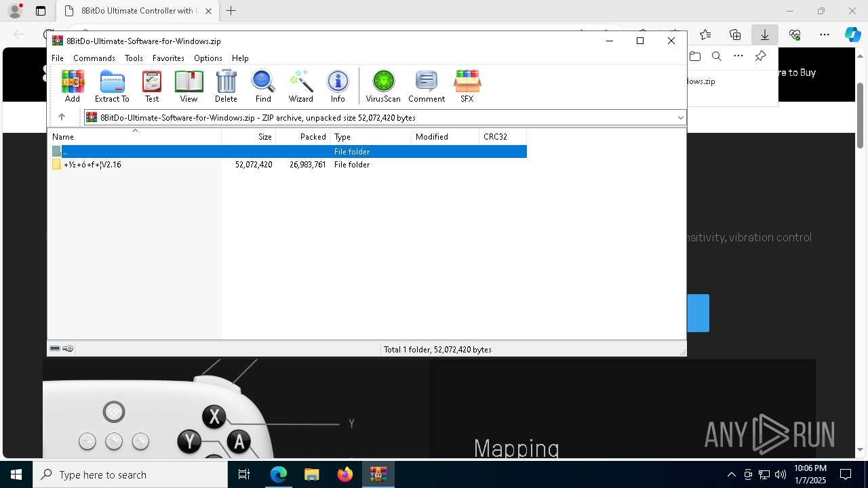Open the volume control in tray
The width and height of the screenshot is (868, 488).
click(780, 474)
